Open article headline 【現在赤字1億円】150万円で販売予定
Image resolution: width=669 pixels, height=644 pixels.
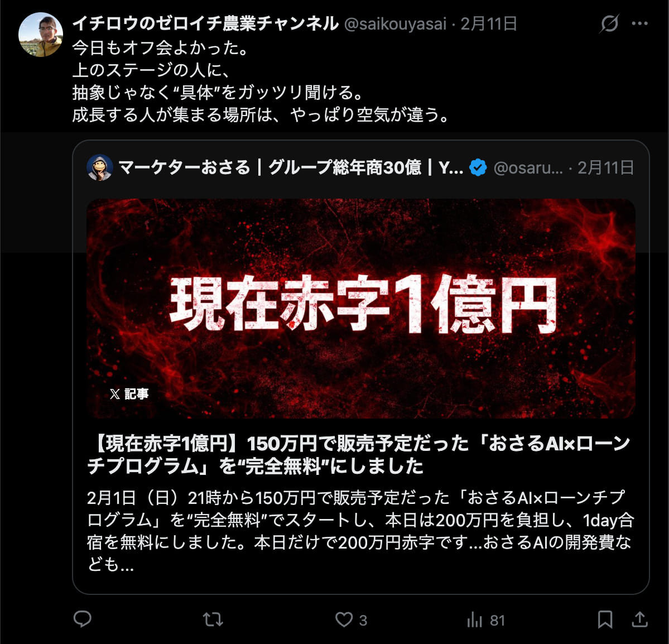359,455
